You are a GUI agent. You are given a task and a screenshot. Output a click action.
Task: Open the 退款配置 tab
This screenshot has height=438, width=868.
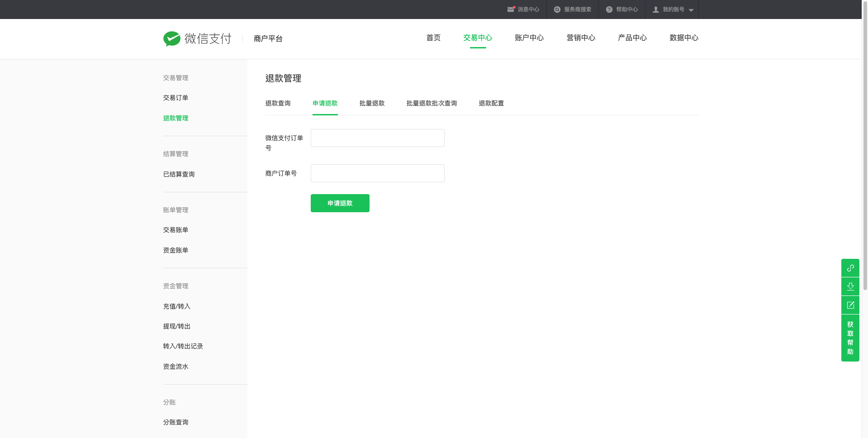tap(491, 103)
